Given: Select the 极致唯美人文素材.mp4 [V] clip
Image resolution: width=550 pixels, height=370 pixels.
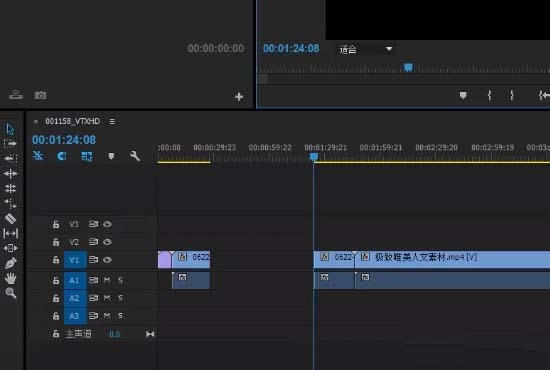Looking at the screenshot, I should pyautogui.click(x=452, y=260).
